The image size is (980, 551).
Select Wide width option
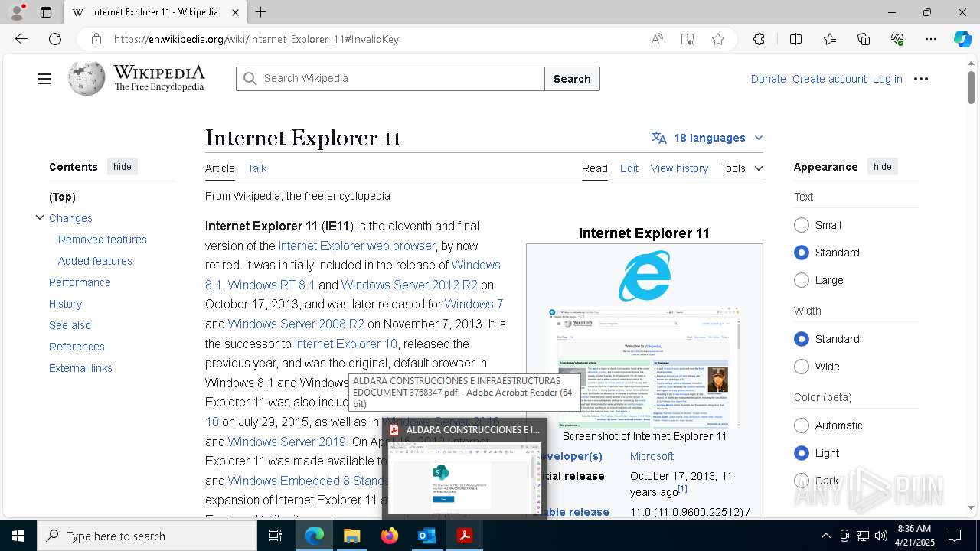point(802,367)
